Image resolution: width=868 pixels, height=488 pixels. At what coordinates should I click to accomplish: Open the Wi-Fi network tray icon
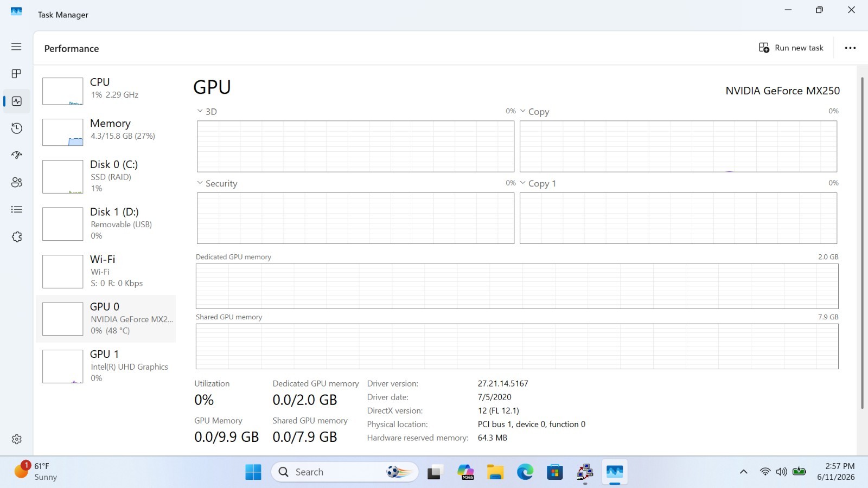coord(765,472)
